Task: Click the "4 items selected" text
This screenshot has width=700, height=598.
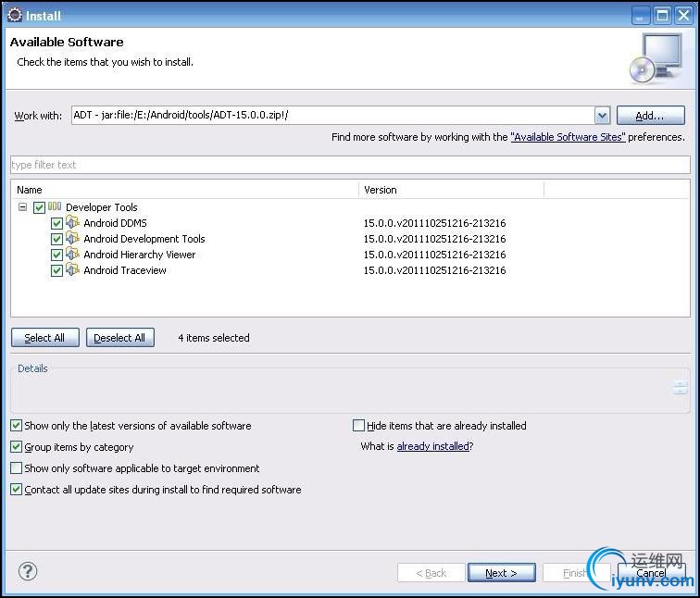Action: click(213, 338)
